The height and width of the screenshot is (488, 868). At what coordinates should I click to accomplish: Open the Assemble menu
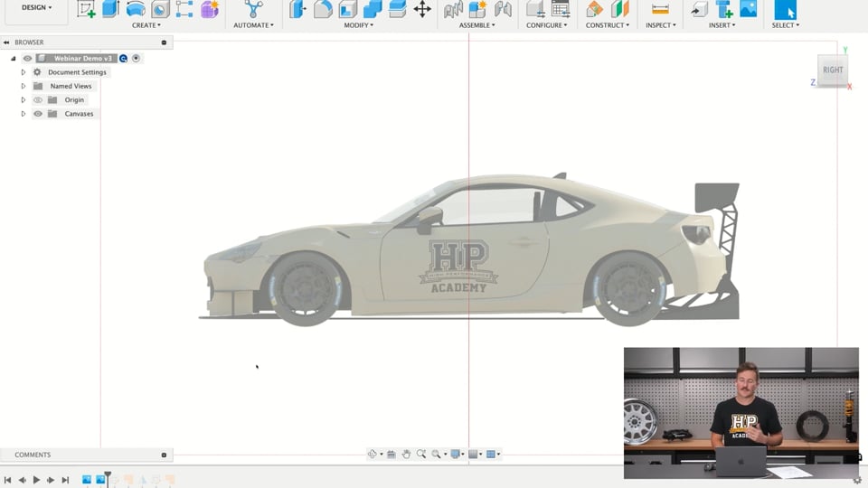(x=477, y=25)
